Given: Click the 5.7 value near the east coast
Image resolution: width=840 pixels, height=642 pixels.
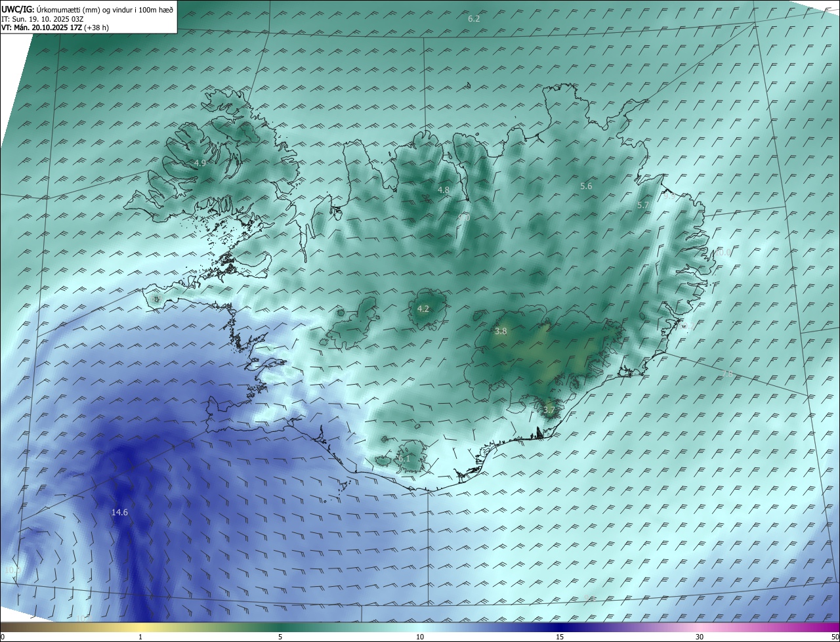Looking at the screenshot, I should coord(643,205).
